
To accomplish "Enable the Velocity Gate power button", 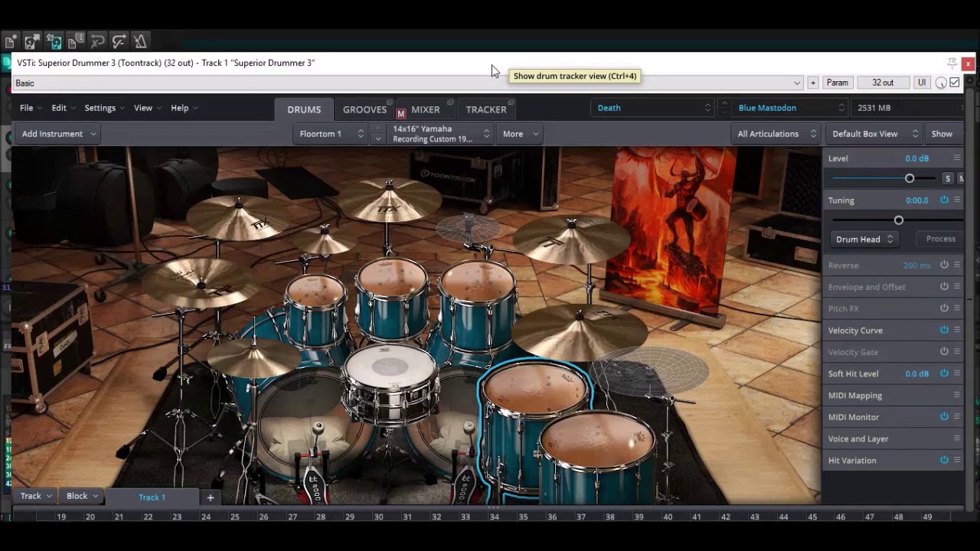I will point(944,351).
